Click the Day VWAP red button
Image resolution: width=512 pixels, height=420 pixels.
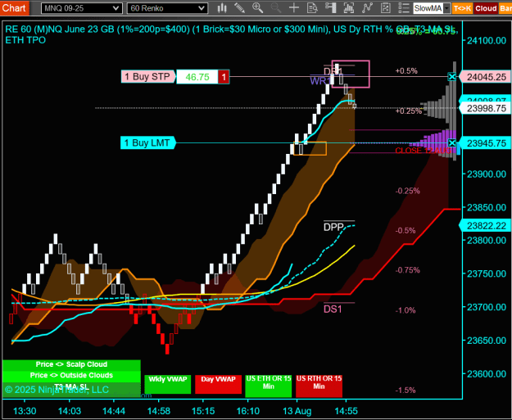click(x=218, y=384)
